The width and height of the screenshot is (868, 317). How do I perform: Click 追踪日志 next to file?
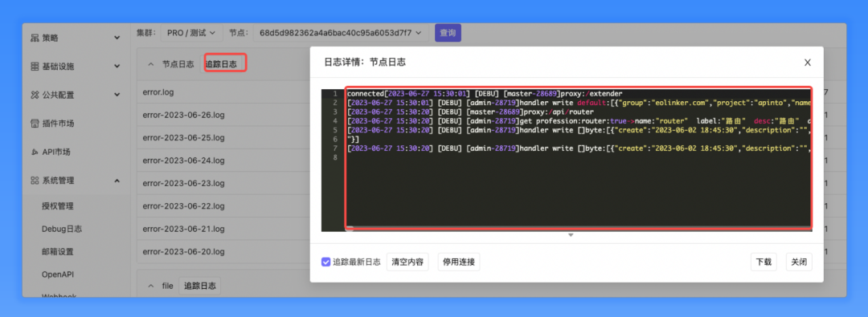(x=200, y=286)
